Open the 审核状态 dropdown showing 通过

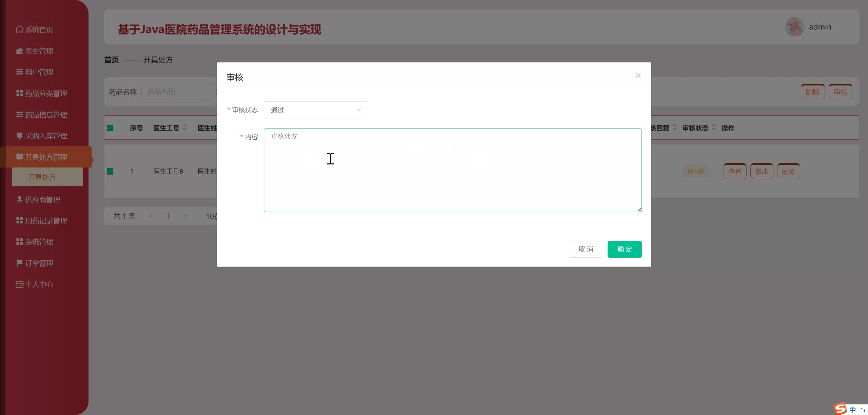[x=315, y=110]
